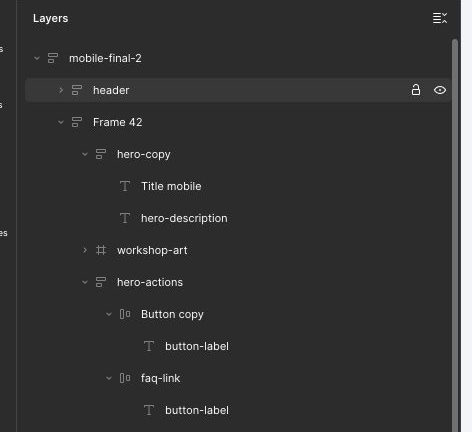Collapse the hero-copy group
Screen dimensions: 472x432
click(85, 154)
